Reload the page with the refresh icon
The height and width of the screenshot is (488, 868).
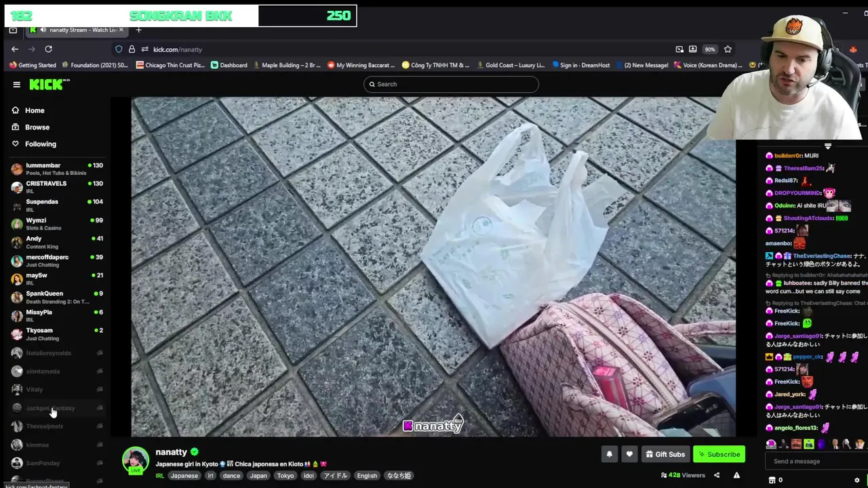pyautogui.click(x=48, y=49)
